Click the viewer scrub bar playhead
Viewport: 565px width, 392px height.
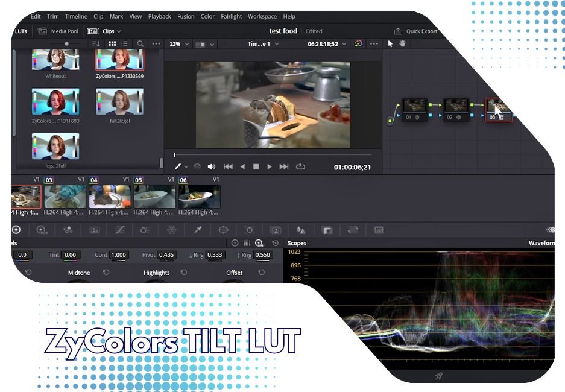coord(175,155)
